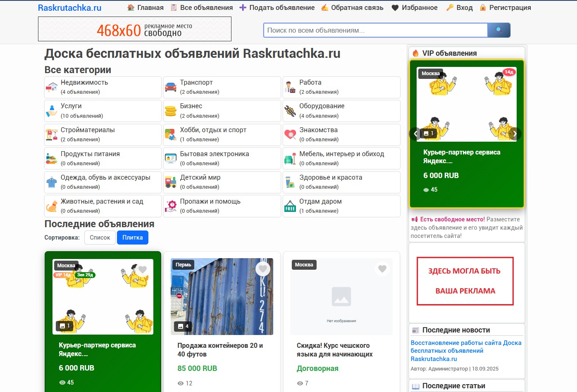Click the search magnifying glass icon
Viewport: 577px width, 392px height.
[499, 30]
